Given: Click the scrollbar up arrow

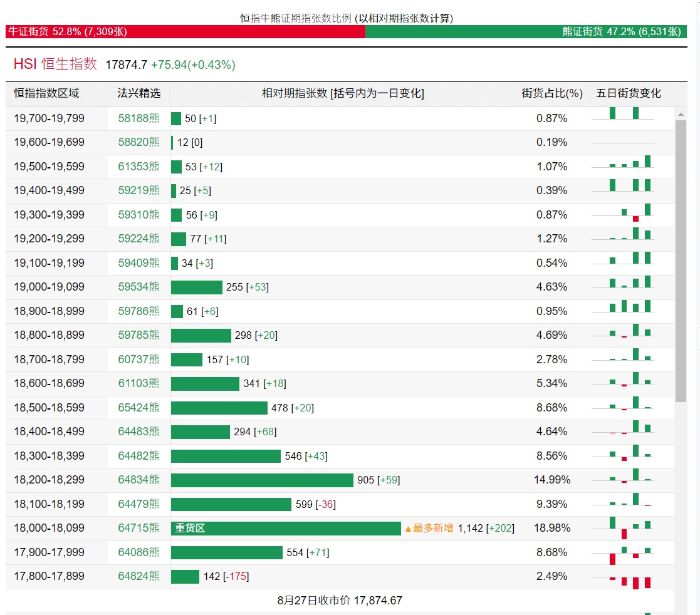Looking at the screenshot, I should point(681,115).
